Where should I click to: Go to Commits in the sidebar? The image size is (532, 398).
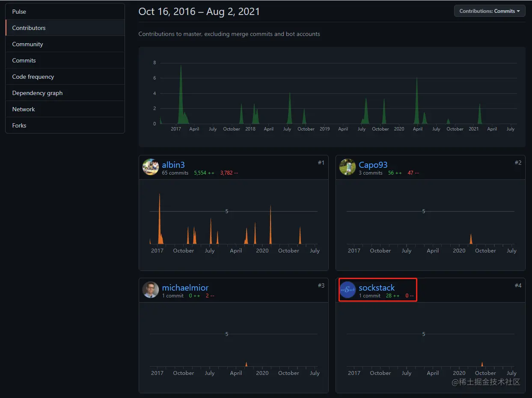coord(65,60)
